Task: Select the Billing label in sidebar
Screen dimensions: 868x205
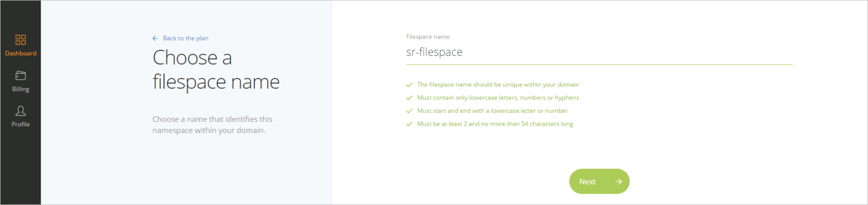Action: pyautogui.click(x=20, y=89)
